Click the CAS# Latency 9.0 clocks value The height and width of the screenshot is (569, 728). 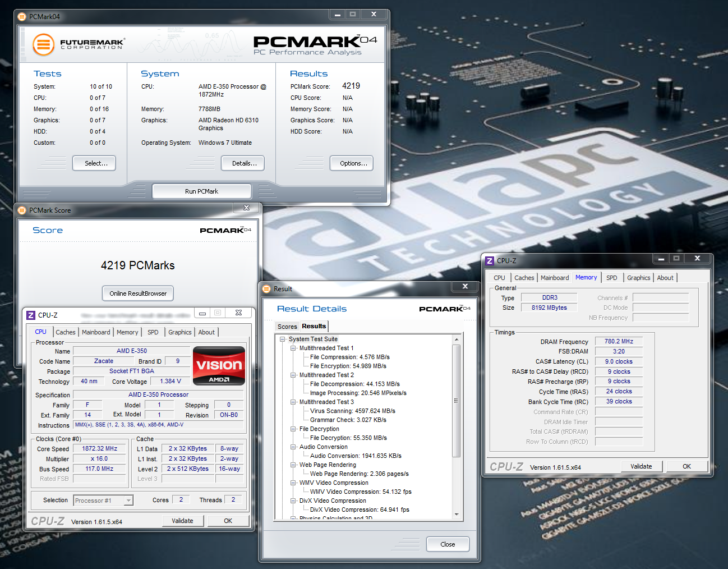click(x=619, y=361)
